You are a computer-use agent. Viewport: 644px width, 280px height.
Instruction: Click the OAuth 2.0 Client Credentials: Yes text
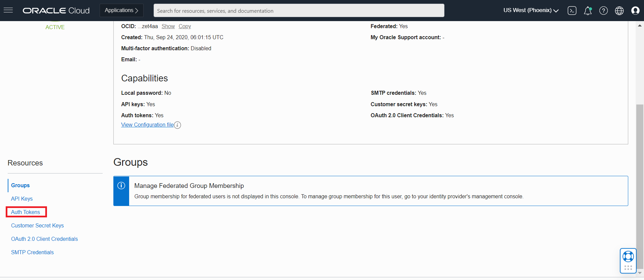[x=412, y=115]
